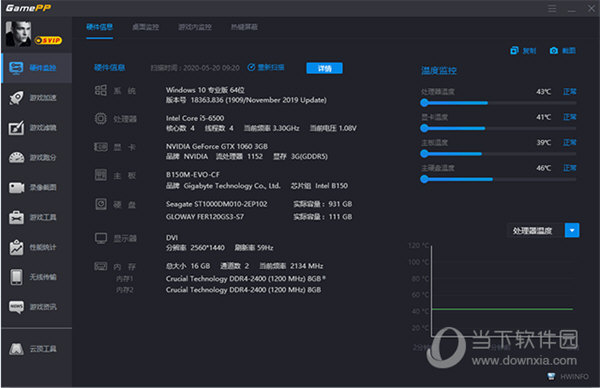Switch to the desktop monitoring tab
The image size is (600, 388).
point(145,27)
